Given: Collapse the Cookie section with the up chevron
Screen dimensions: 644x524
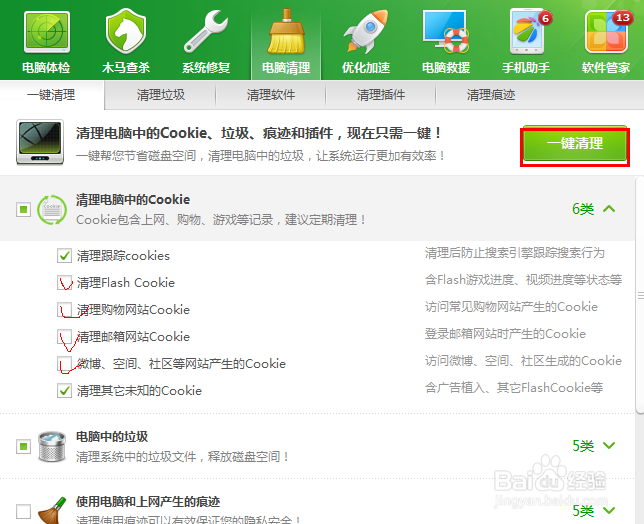Looking at the screenshot, I should click(x=609, y=209).
